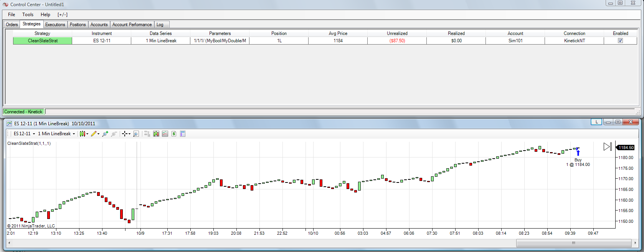Sort by the Instrument column header
This screenshot has width=644, height=252.
point(102,33)
